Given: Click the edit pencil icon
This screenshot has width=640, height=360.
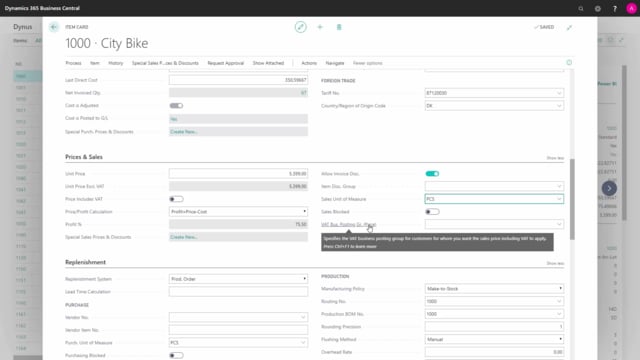Looking at the screenshot, I should [x=300, y=27].
